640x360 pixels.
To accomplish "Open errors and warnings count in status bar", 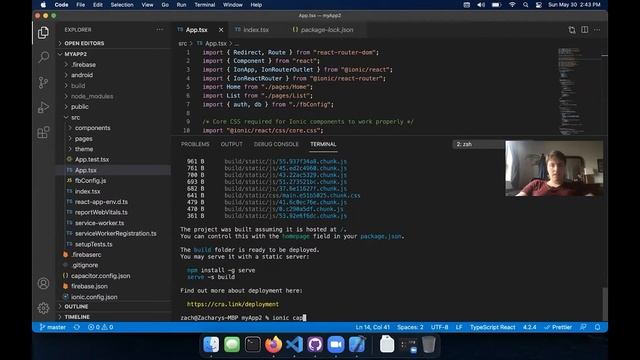I will click(100, 327).
